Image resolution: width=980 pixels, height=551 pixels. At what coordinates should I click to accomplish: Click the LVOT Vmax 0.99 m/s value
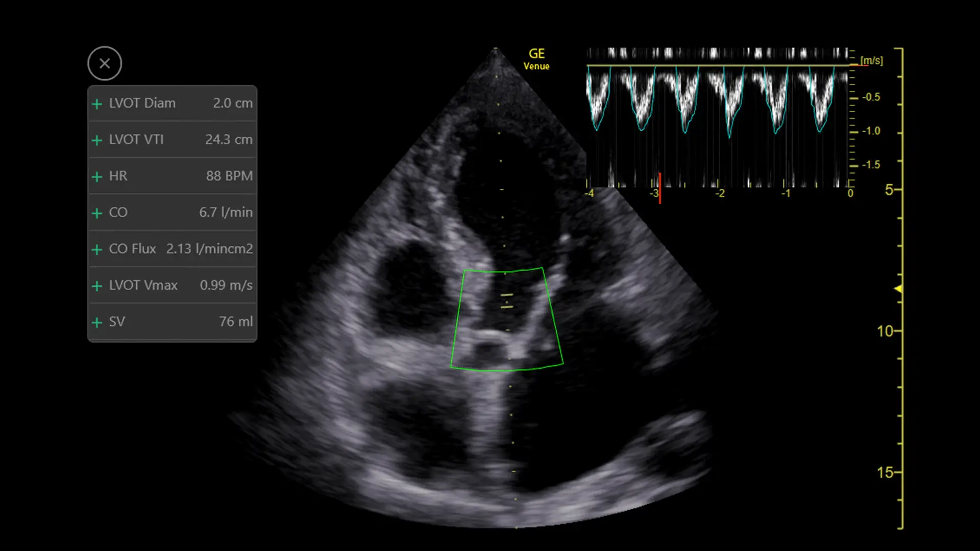pyautogui.click(x=226, y=285)
